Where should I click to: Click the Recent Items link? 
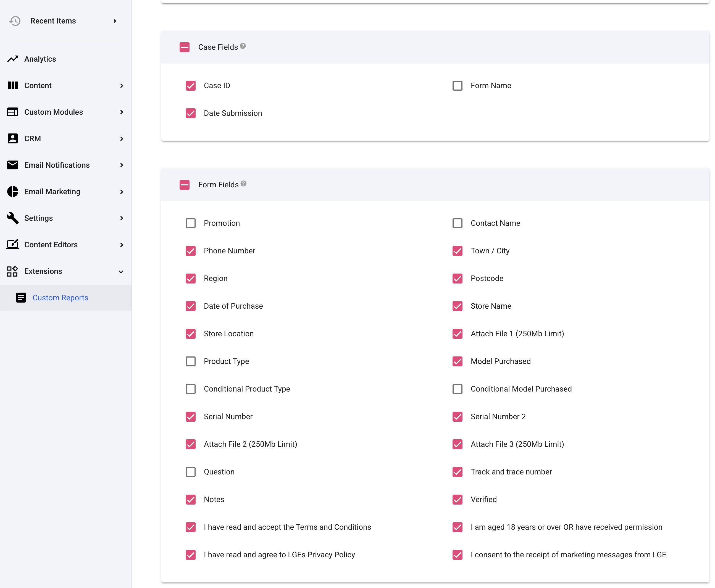(53, 21)
